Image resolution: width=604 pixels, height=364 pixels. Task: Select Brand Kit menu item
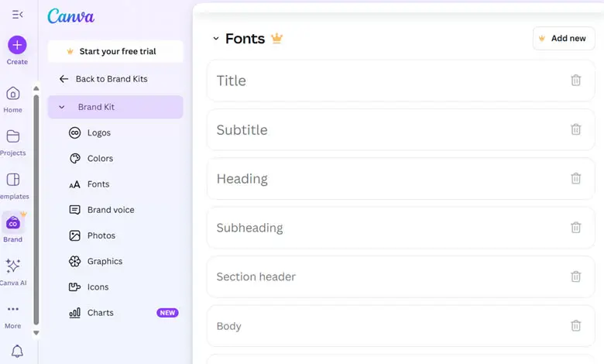point(115,107)
